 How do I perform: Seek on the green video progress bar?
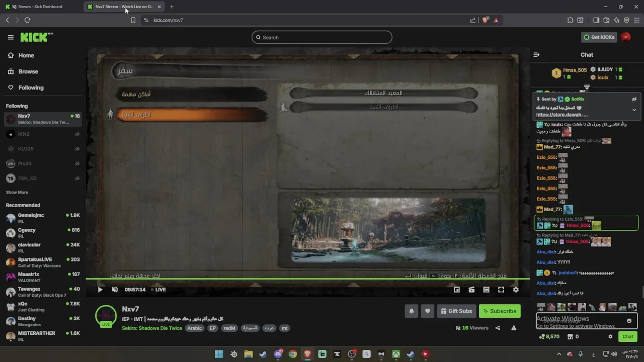click(x=307, y=279)
